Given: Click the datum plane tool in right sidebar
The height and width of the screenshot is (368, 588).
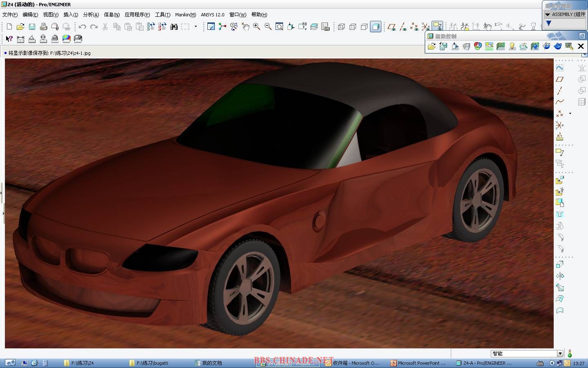Looking at the screenshot, I should pyautogui.click(x=560, y=79).
